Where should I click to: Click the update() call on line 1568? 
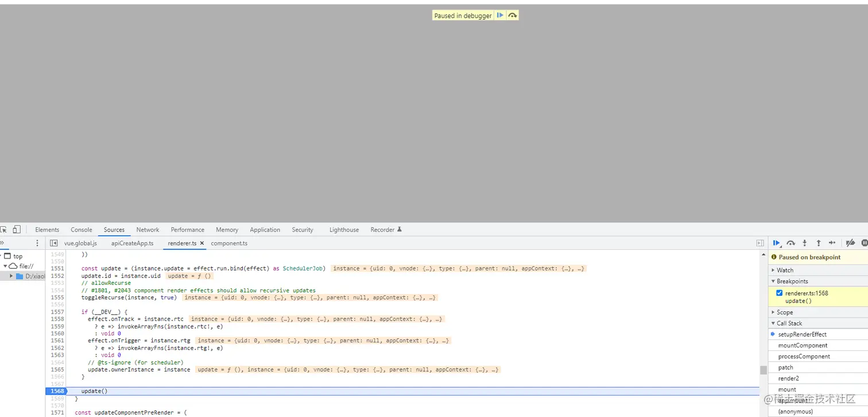94,391
